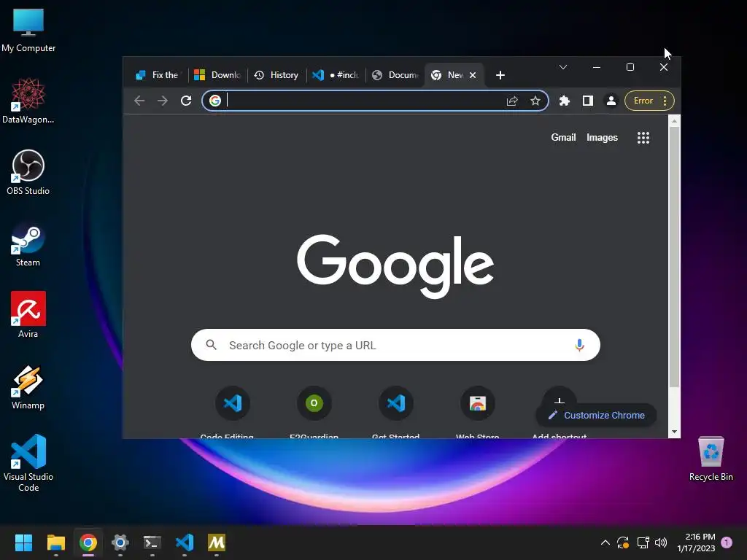Launch Steam desktop shortcut
747x560 pixels.
(x=28, y=244)
